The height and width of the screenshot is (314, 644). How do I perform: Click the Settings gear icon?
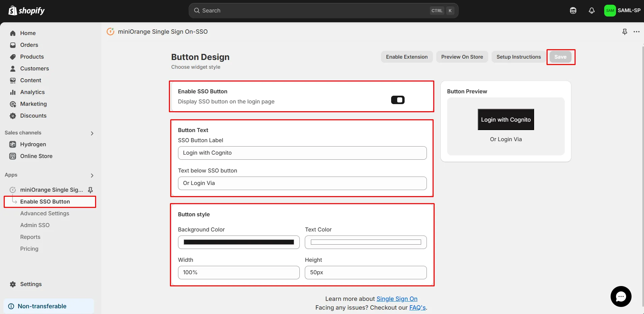pos(13,284)
